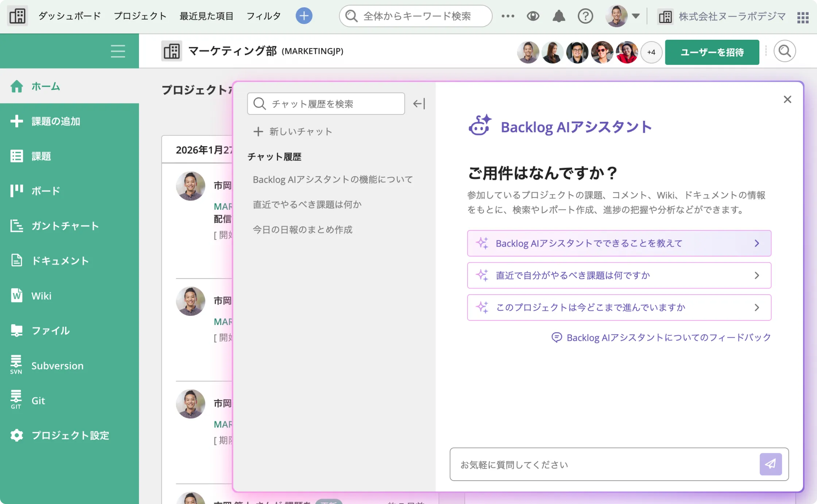Image resolution: width=817 pixels, height=504 pixels.
Task: Select the プロジェクト menu item
Action: pos(140,16)
